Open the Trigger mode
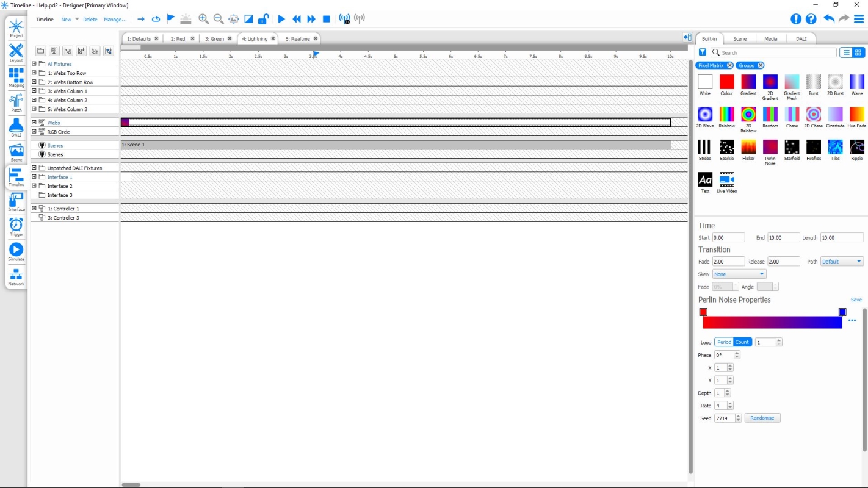The height and width of the screenshot is (488, 868). pyautogui.click(x=16, y=227)
